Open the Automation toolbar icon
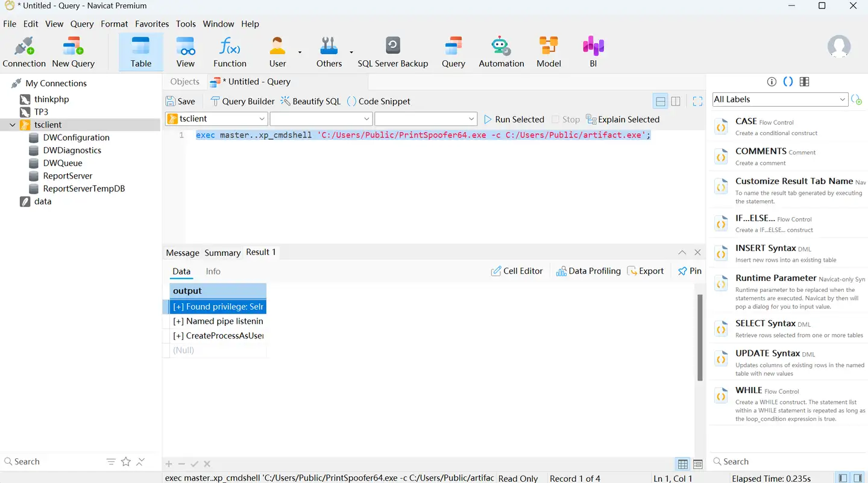This screenshot has width=868, height=483. click(502, 52)
